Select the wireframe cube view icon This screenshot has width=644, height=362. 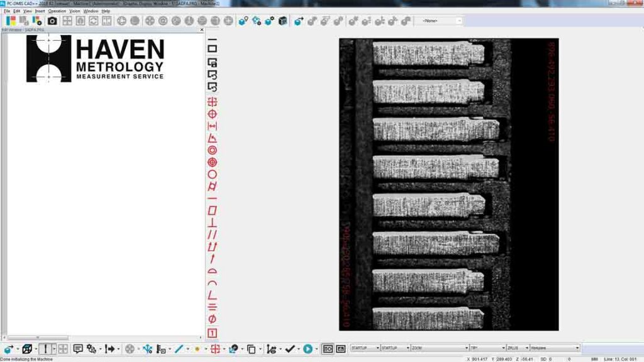click(x=27, y=349)
